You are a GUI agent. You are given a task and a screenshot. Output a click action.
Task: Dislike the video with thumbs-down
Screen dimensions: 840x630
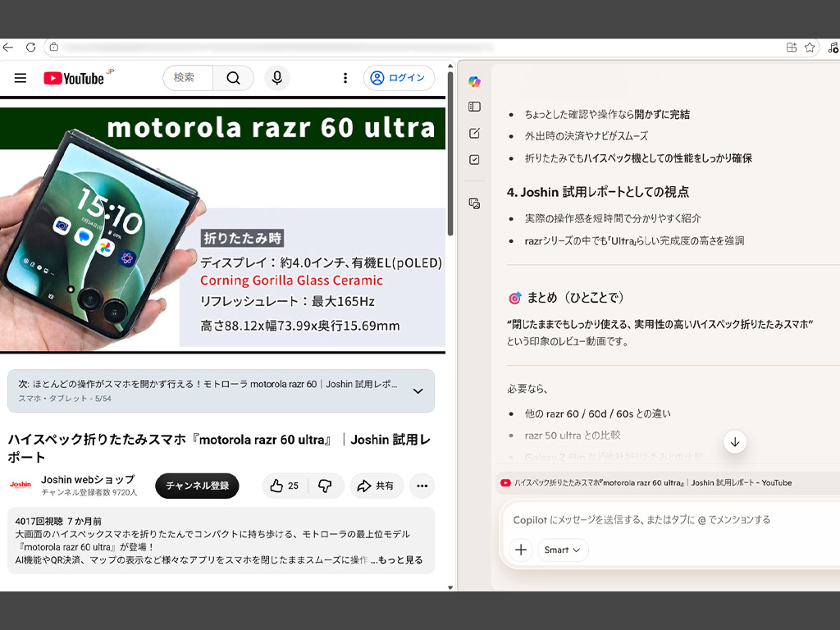325,486
